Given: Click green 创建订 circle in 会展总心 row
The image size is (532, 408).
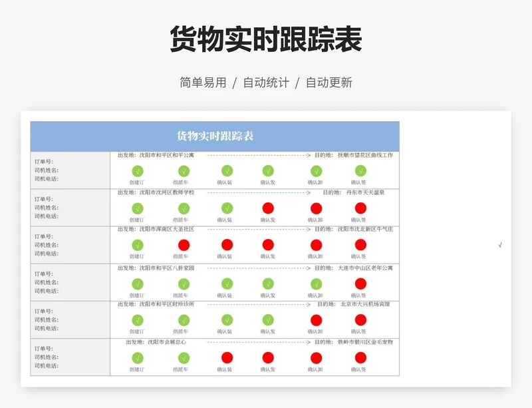Looking at the screenshot, I should (x=138, y=357).
